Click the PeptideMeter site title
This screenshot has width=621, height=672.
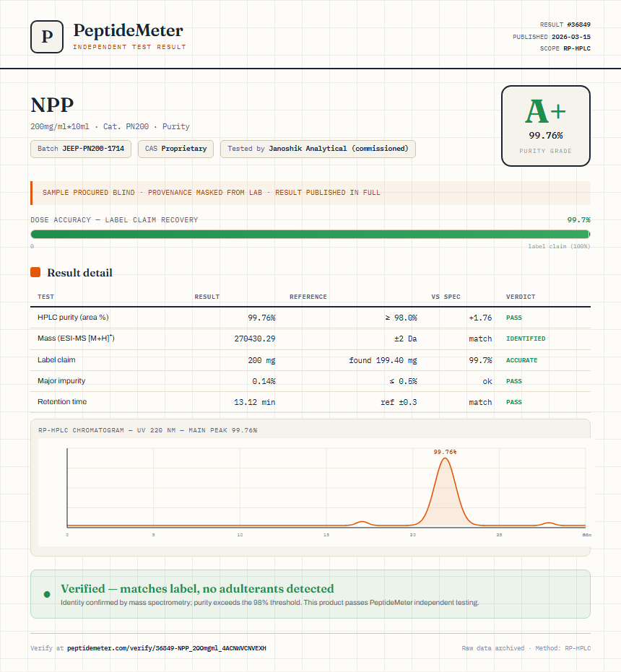pyautogui.click(x=128, y=30)
